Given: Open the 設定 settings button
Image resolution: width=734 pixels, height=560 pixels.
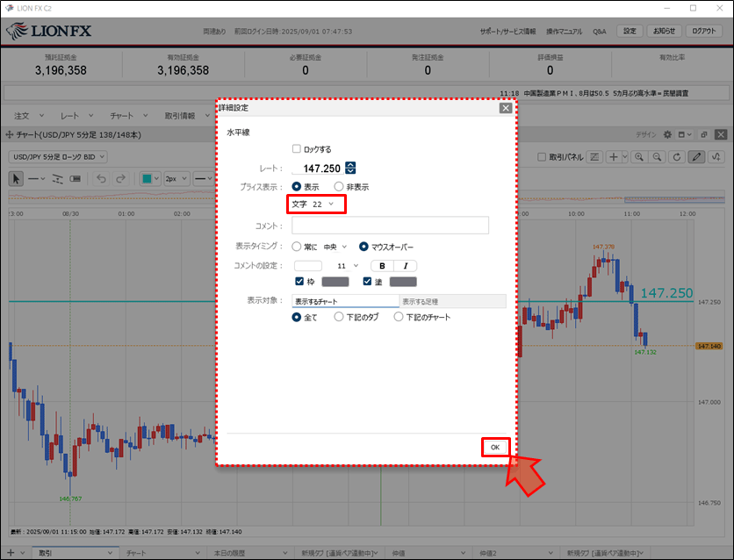Looking at the screenshot, I should coord(630,31).
